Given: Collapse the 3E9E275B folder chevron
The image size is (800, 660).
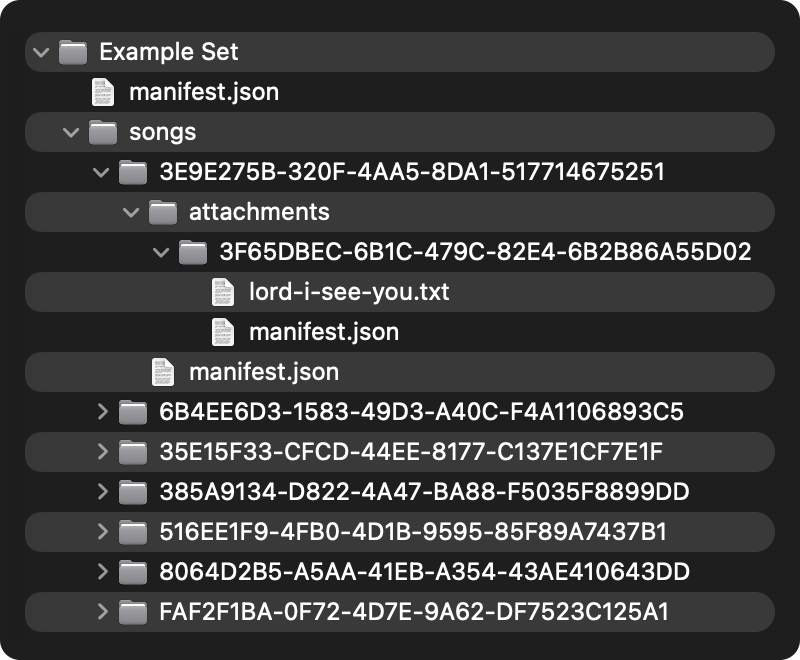Looking at the screenshot, I should click(x=100, y=172).
